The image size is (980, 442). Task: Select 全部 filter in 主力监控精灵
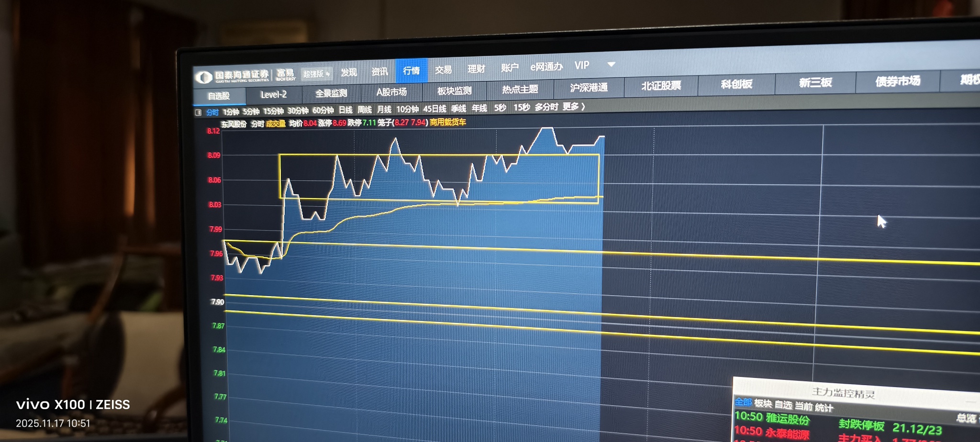pos(743,402)
